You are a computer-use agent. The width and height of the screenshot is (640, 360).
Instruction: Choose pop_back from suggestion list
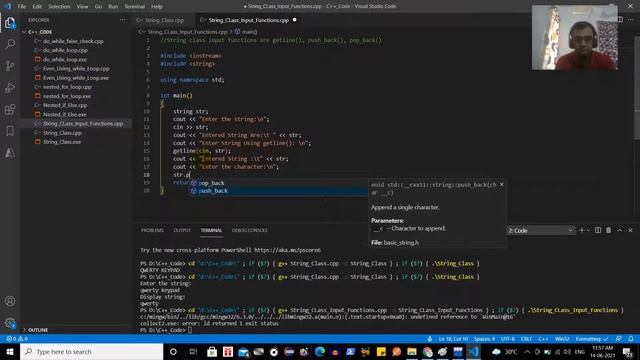[278, 183]
